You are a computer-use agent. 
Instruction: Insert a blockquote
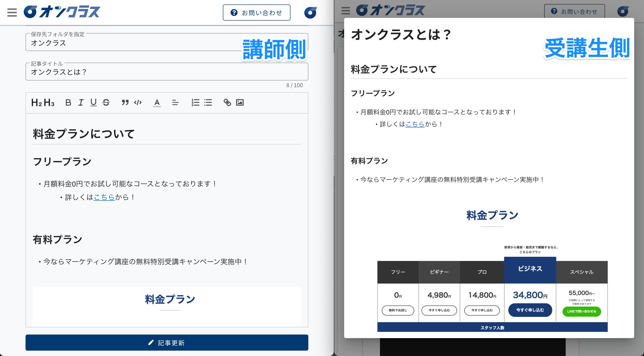point(125,102)
